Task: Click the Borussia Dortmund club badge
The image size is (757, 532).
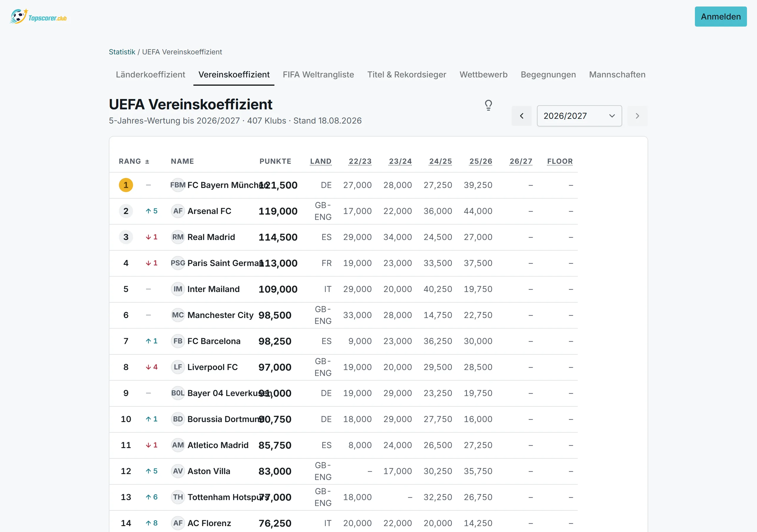Action: pyautogui.click(x=178, y=419)
